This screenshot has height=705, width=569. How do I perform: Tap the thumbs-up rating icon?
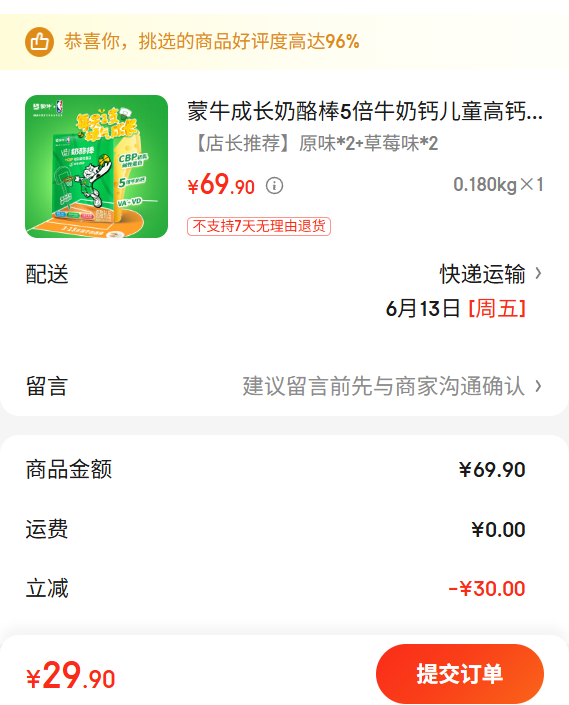point(40,42)
